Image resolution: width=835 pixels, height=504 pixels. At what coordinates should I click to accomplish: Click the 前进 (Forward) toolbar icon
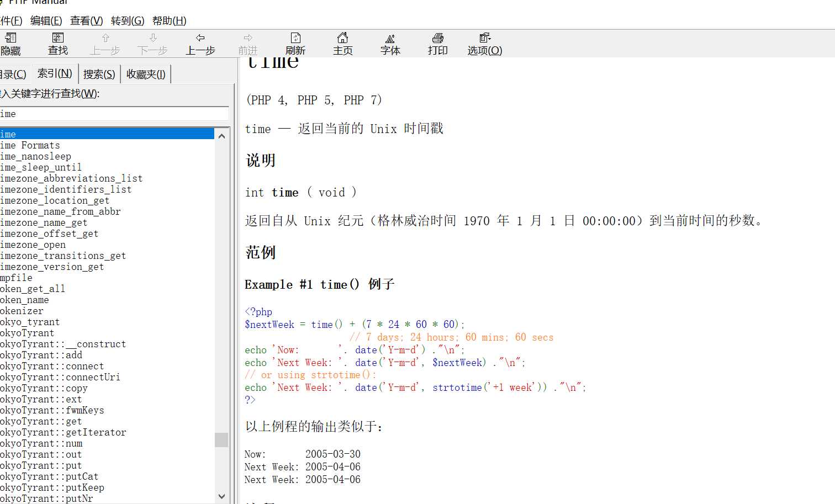(x=248, y=44)
